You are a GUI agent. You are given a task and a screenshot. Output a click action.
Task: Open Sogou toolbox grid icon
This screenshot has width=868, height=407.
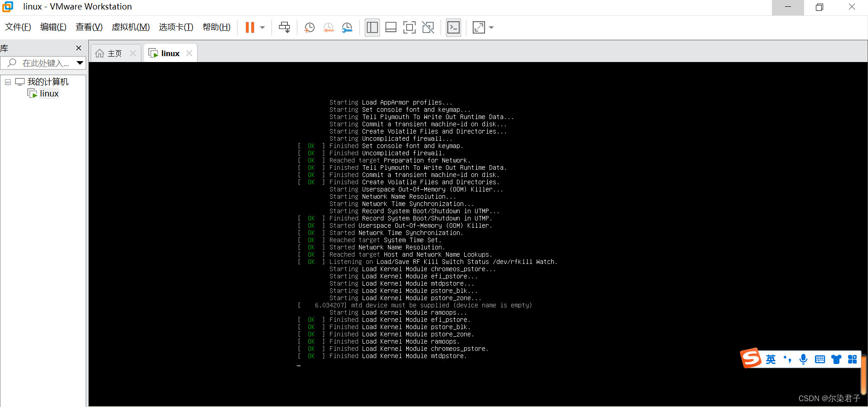pos(853,359)
